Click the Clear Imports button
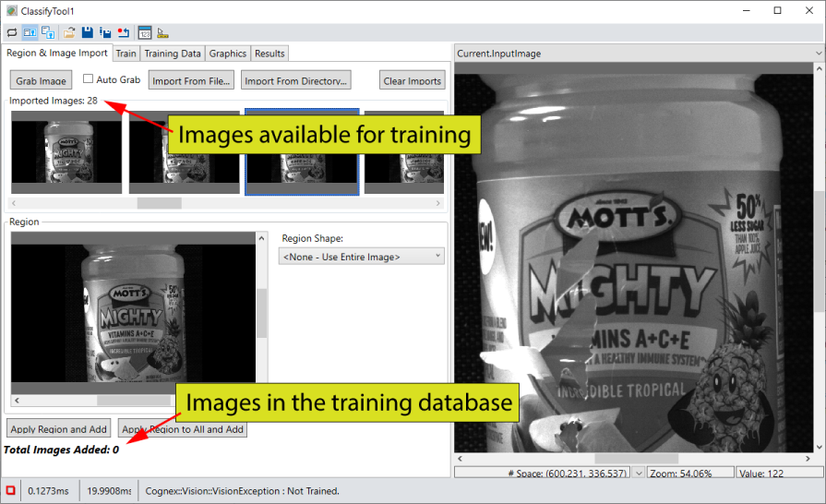The width and height of the screenshot is (826, 504). [x=412, y=80]
